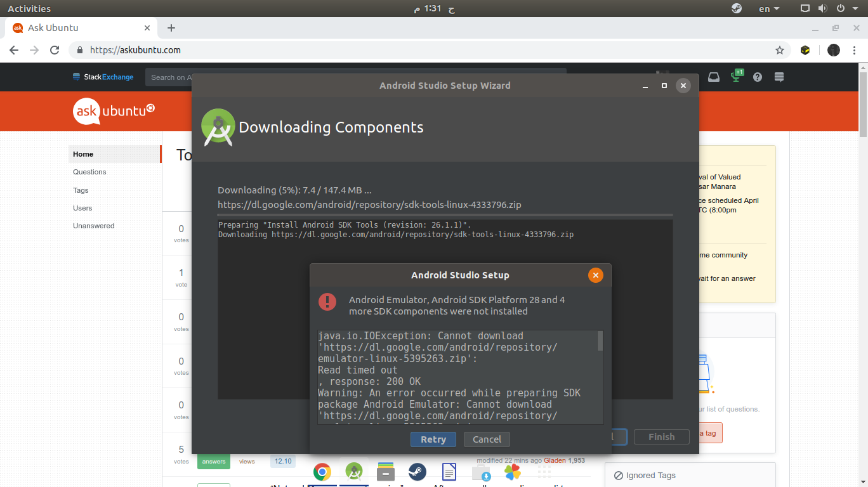Open a new Chrome tab
The image size is (868, 487).
tap(171, 28)
